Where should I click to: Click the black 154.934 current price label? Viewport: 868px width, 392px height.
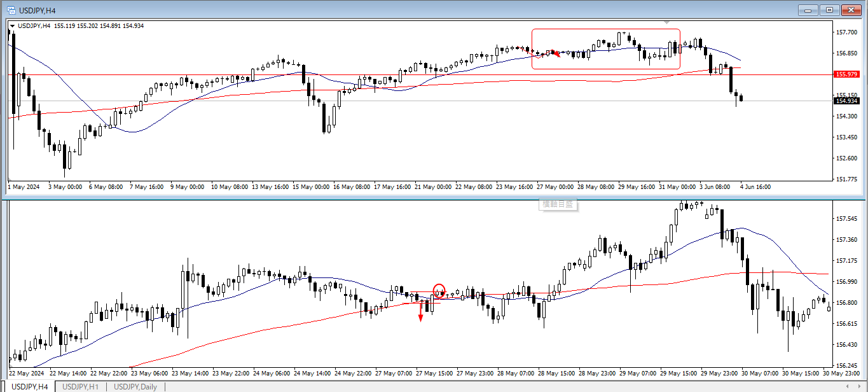846,101
